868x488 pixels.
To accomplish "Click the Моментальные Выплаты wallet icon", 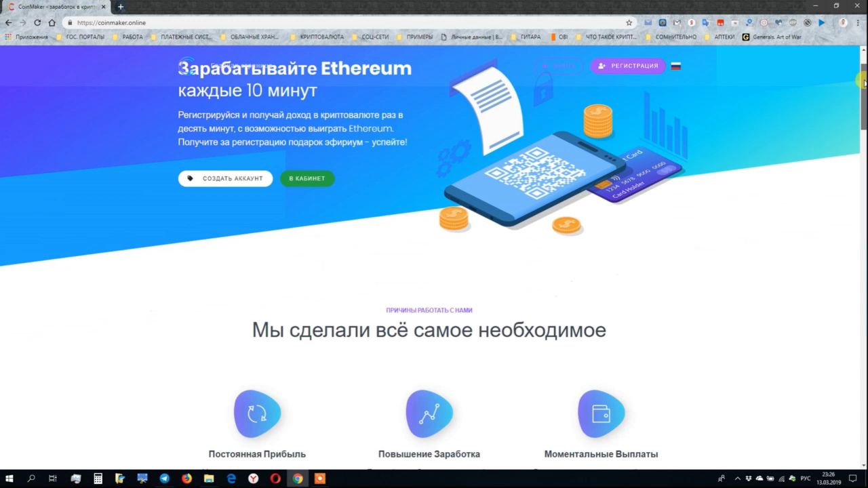I will click(x=601, y=413).
